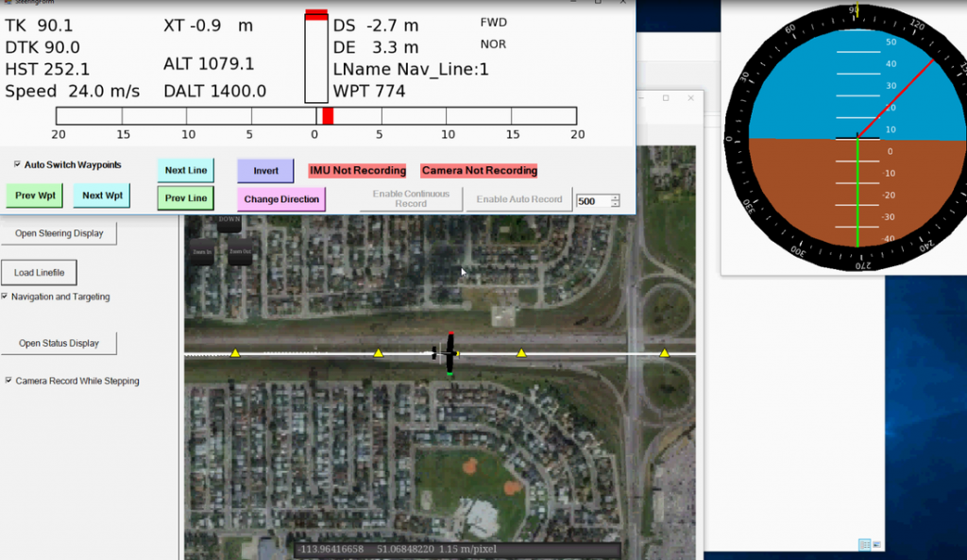Image resolution: width=967 pixels, height=560 pixels.
Task: Increase the 500 value with up arrow
Action: pos(616,197)
